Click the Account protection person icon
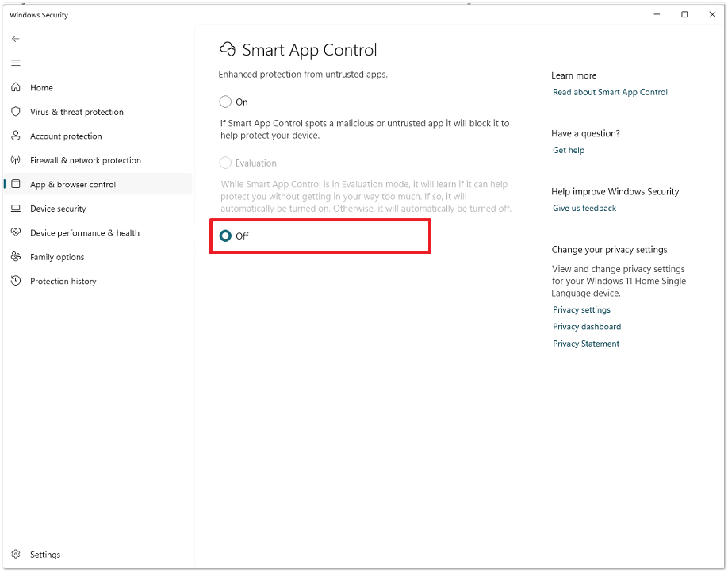Image resolution: width=728 pixels, height=572 pixels. 16,136
